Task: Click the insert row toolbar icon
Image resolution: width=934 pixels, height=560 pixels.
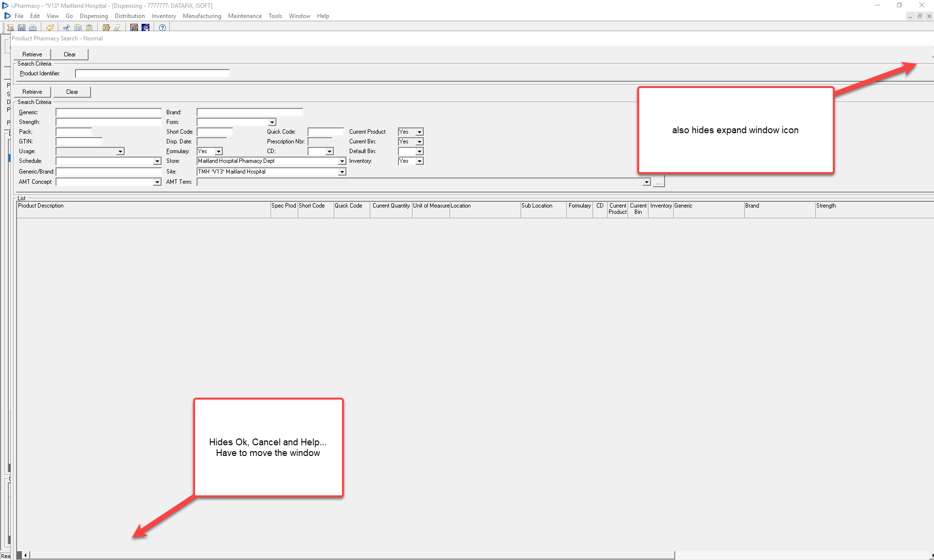Action: pos(106,28)
